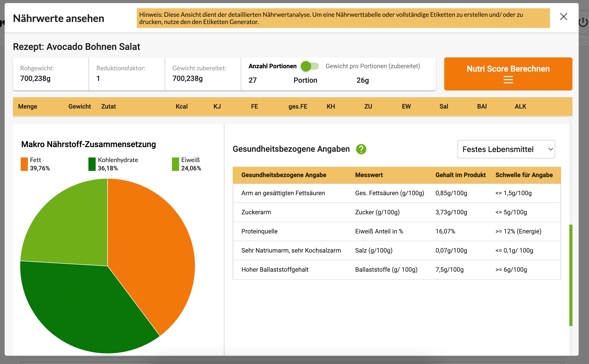Click the Salz (g/100g) Messwert cell
Viewport: 589px width, 364px height.
[x=374, y=251]
